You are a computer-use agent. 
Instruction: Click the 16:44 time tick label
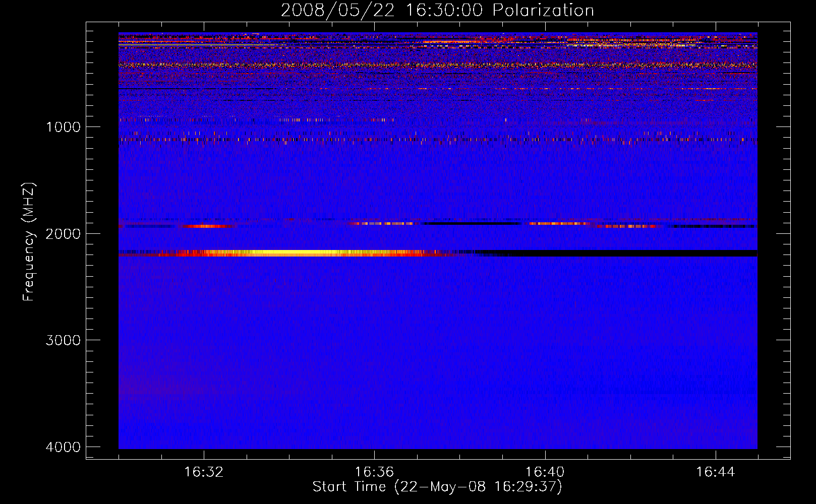(716, 472)
